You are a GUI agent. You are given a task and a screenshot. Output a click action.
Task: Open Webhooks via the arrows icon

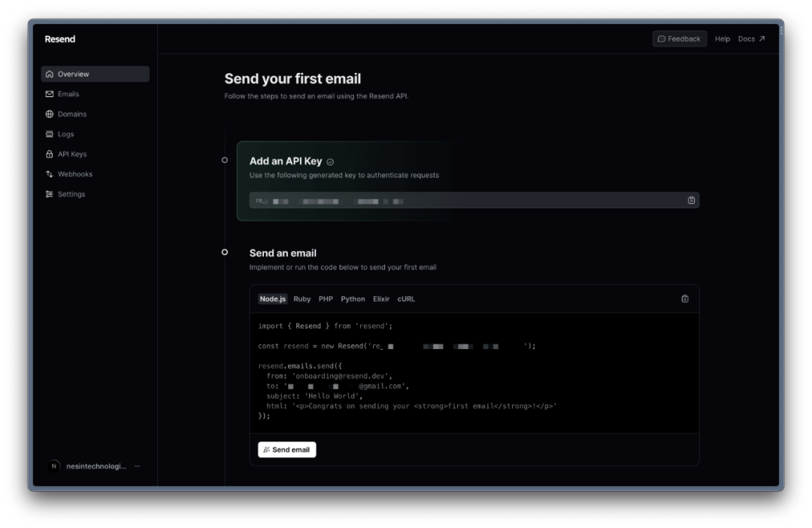(x=50, y=174)
